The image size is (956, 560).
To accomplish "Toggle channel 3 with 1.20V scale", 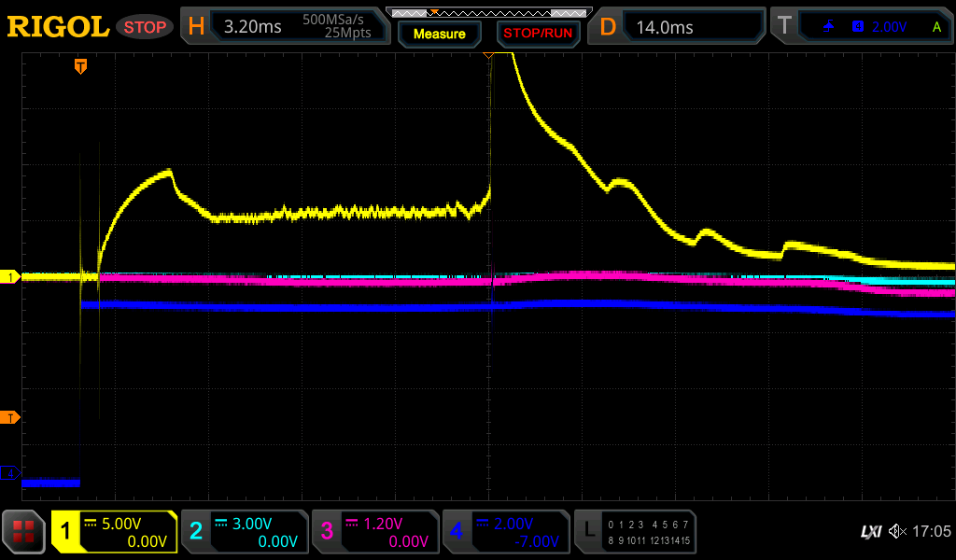I will (x=375, y=532).
